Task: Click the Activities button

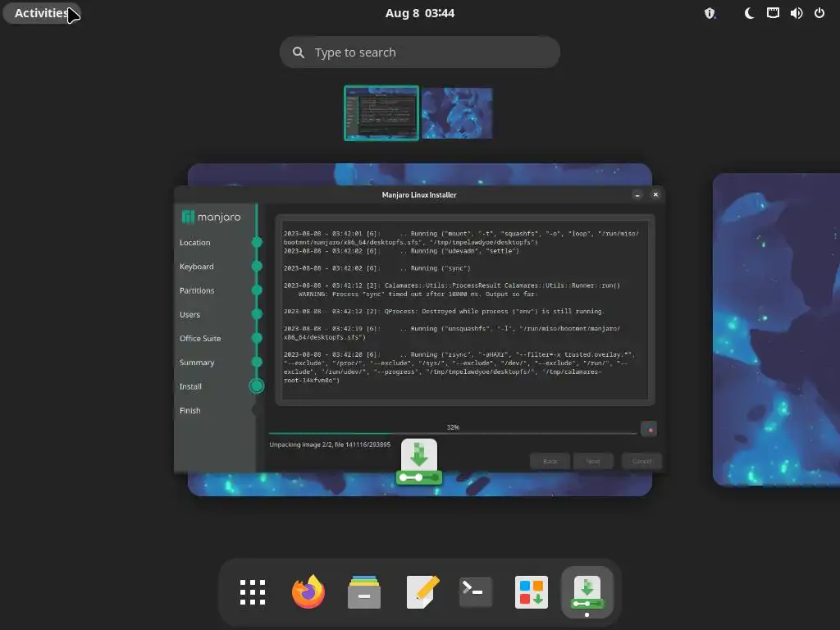Action: tap(42, 13)
